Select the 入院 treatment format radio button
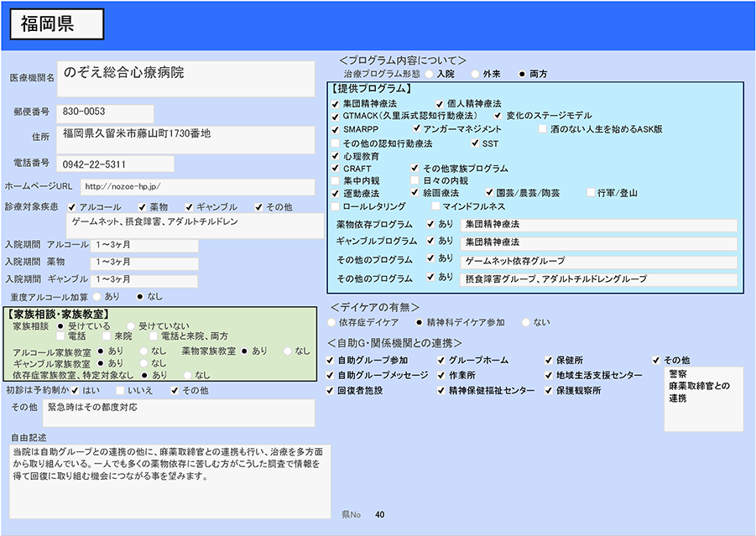Viewport: 756px width, 536px height. coord(429,74)
